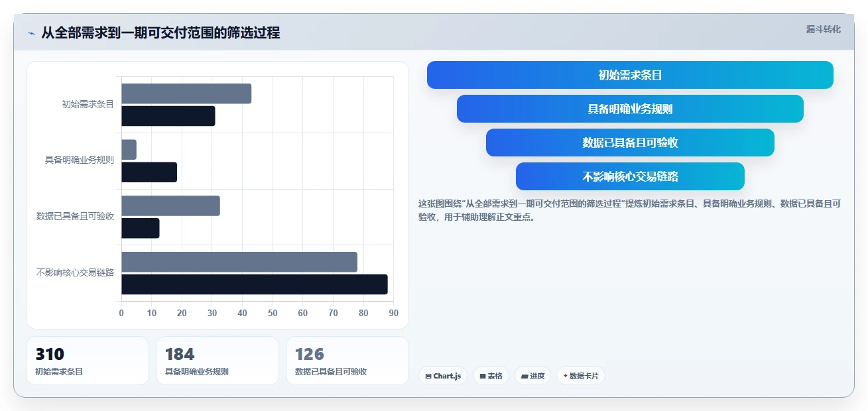868x411 pixels.
Task: Click the 初始需求条目 funnel stage
Action: (x=630, y=75)
